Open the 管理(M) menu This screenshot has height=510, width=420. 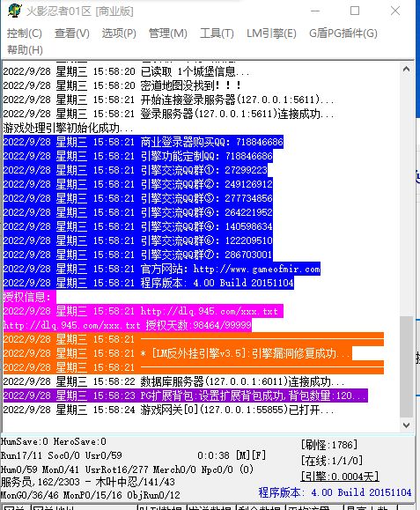[168, 33]
